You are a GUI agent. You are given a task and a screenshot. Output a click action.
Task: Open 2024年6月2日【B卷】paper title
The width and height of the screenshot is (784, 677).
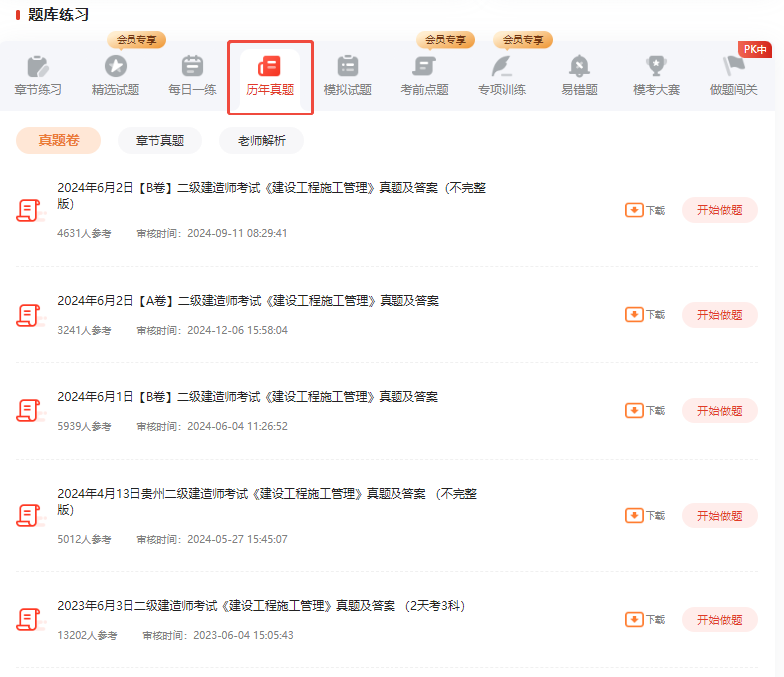click(x=272, y=196)
